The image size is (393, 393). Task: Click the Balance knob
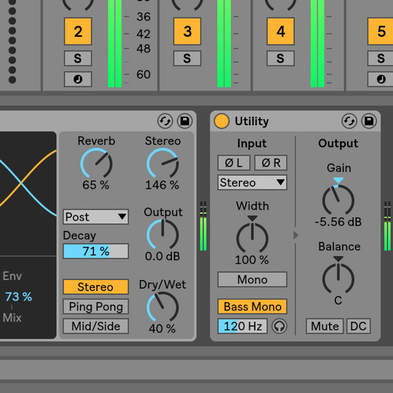(x=338, y=279)
